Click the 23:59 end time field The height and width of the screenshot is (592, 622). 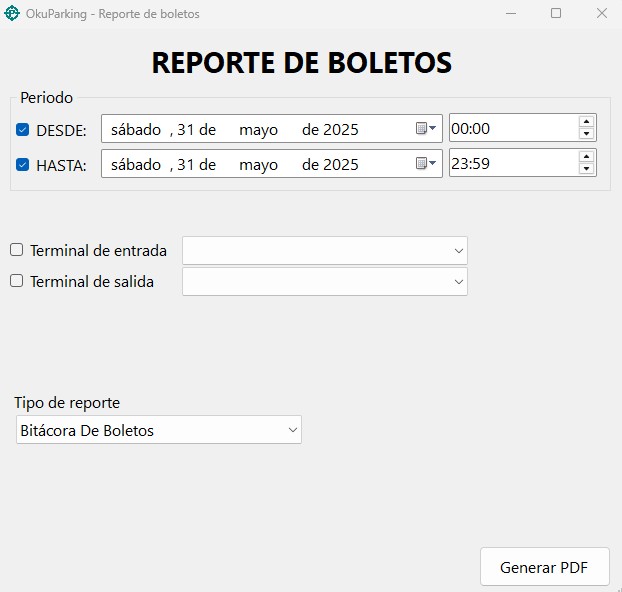click(510, 164)
